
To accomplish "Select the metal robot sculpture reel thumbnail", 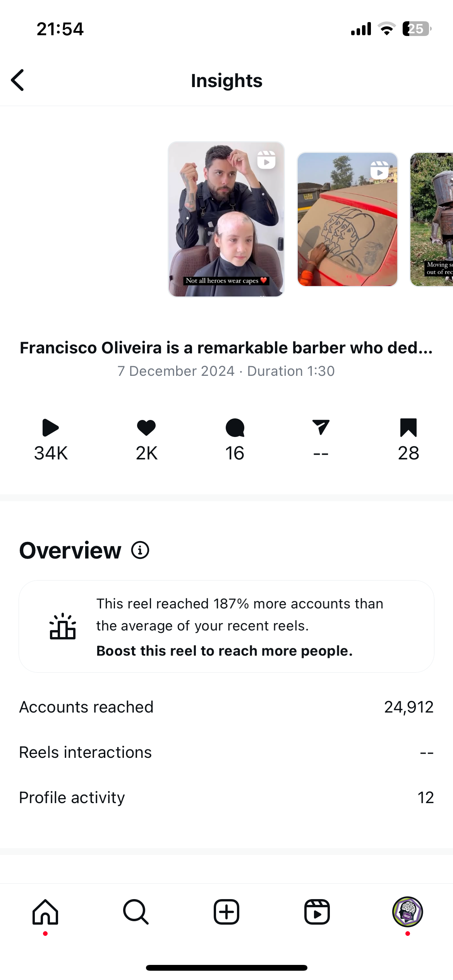I will pos(432,219).
